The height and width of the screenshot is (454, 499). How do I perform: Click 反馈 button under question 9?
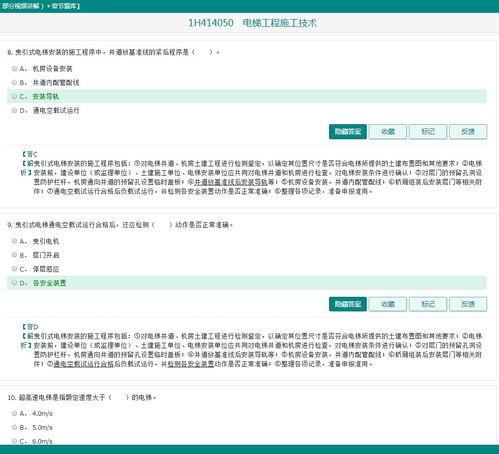click(x=468, y=304)
